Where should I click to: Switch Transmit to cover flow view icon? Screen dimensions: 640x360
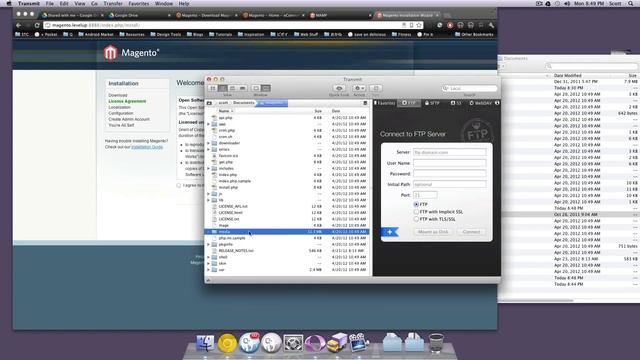click(x=242, y=88)
